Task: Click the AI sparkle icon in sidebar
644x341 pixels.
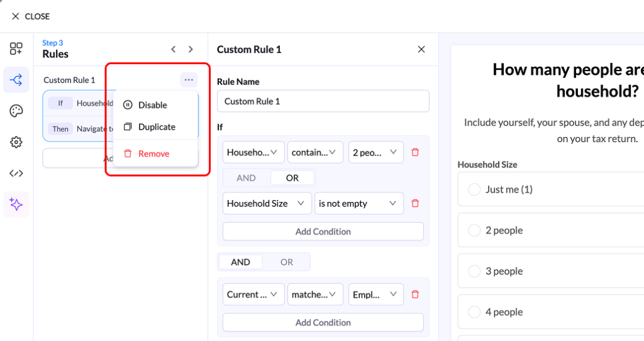Action: click(x=16, y=204)
